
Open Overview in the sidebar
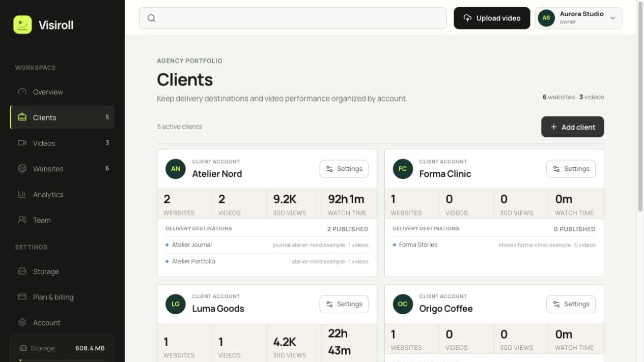tap(62, 92)
